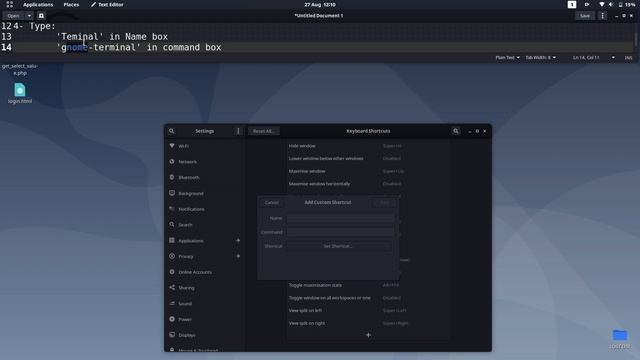Select Online Accounts in Settings sidebar
This screenshot has width=640, height=360.
click(204, 272)
